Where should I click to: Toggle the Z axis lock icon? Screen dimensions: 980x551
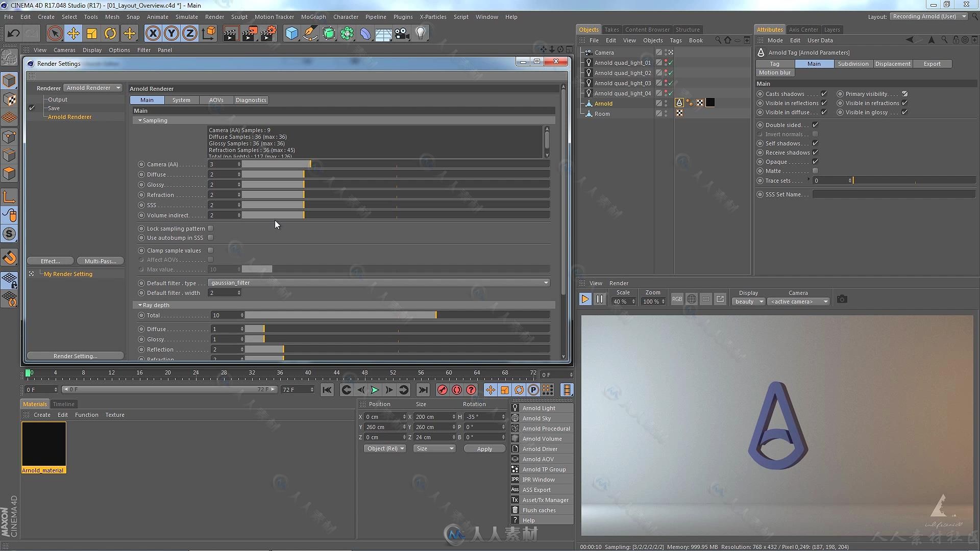click(190, 34)
